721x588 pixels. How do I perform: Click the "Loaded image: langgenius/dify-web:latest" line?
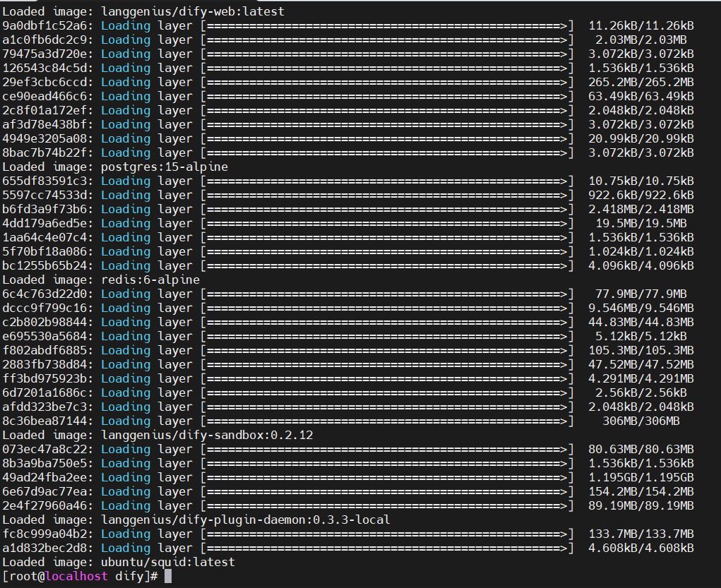click(x=143, y=11)
